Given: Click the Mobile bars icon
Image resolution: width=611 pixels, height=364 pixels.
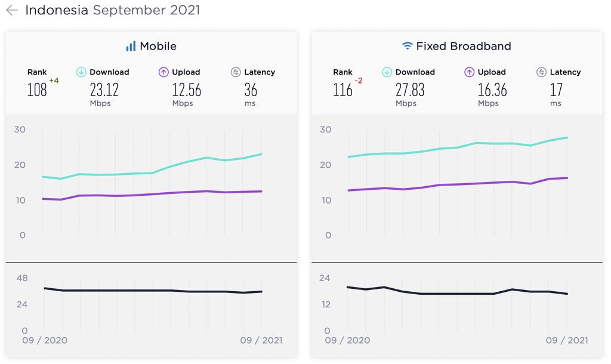Looking at the screenshot, I should click(x=131, y=46).
